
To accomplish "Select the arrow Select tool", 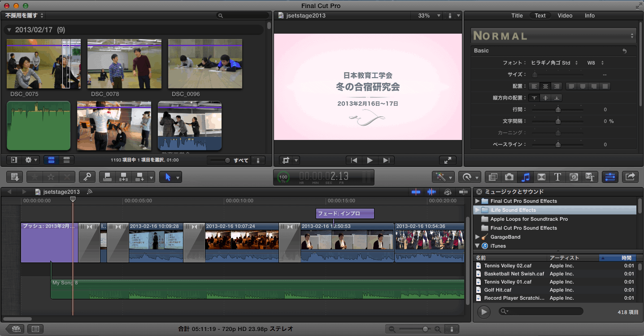I will [168, 177].
